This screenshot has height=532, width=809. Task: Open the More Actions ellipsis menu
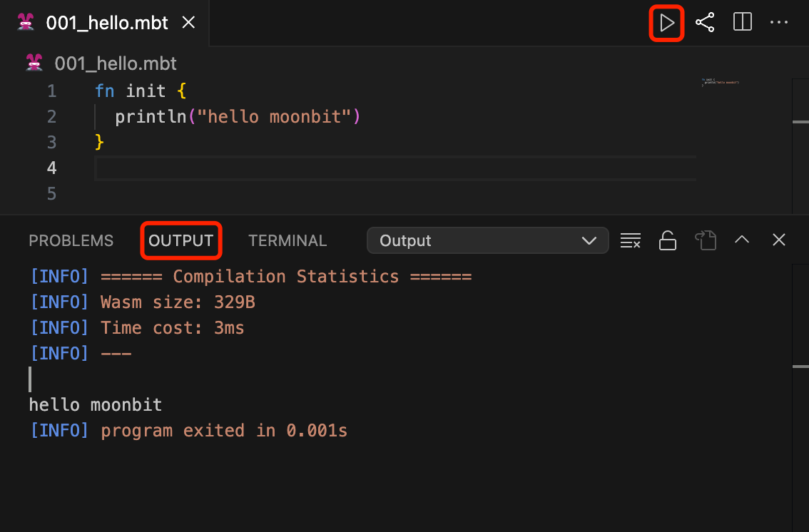tap(779, 23)
